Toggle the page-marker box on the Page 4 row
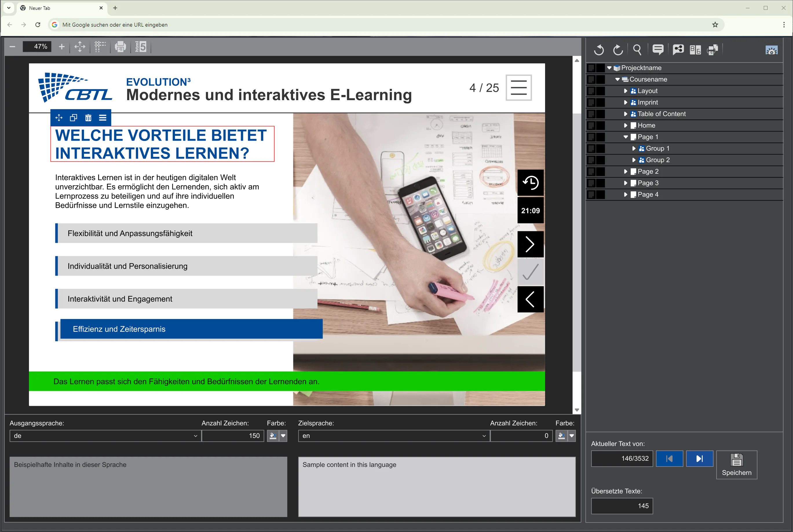This screenshot has width=793, height=532. pyautogui.click(x=591, y=195)
